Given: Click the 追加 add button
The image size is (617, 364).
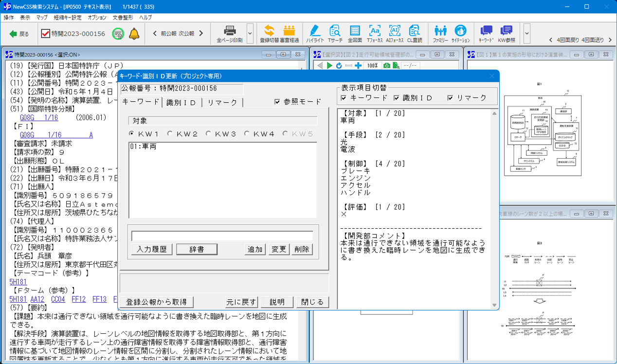Looking at the screenshot, I should point(255,249).
